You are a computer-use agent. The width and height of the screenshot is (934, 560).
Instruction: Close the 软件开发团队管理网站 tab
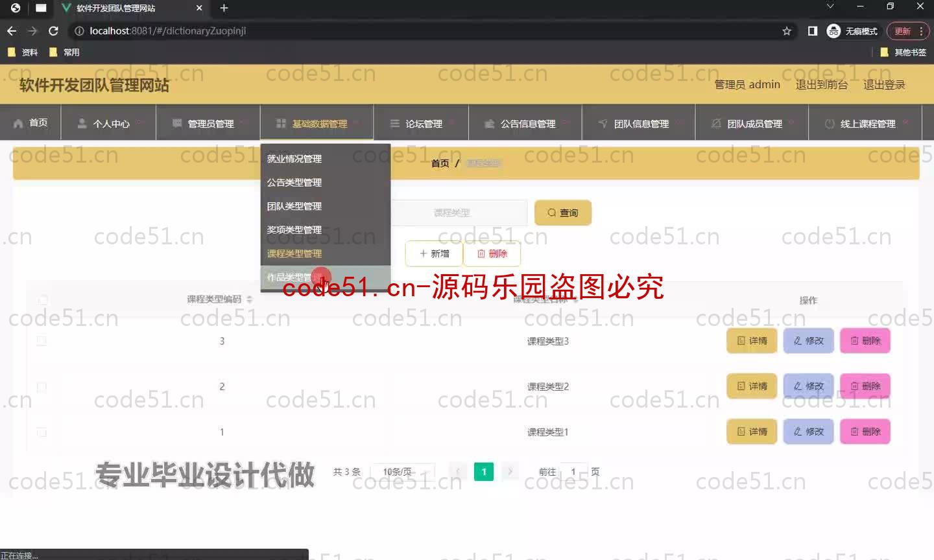(x=199, y=8)
